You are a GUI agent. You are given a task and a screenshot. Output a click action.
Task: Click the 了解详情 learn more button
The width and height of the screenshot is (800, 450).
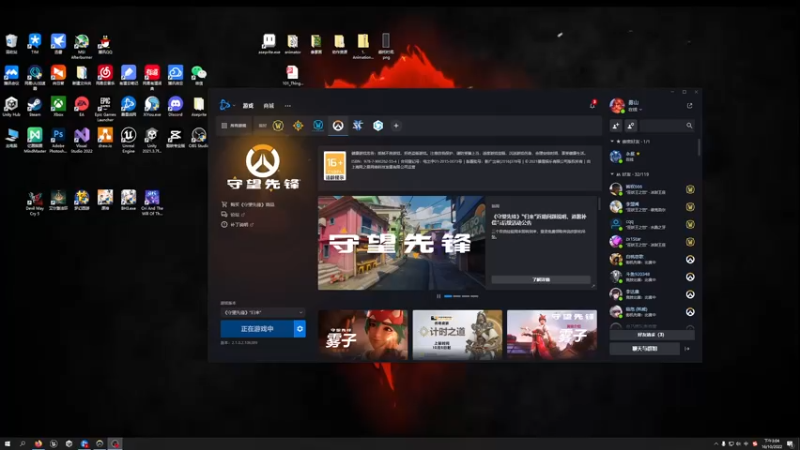[541, 280]
